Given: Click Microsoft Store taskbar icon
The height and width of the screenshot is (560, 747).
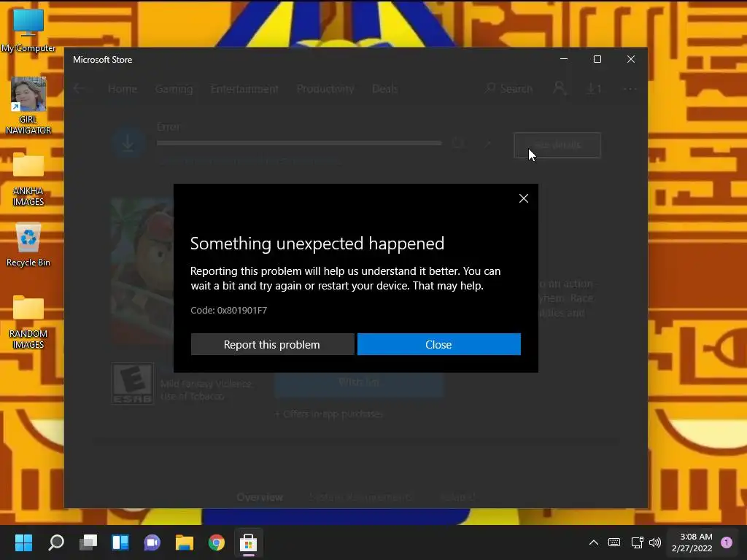Looking at the screenshot, I should coord(248,542).
